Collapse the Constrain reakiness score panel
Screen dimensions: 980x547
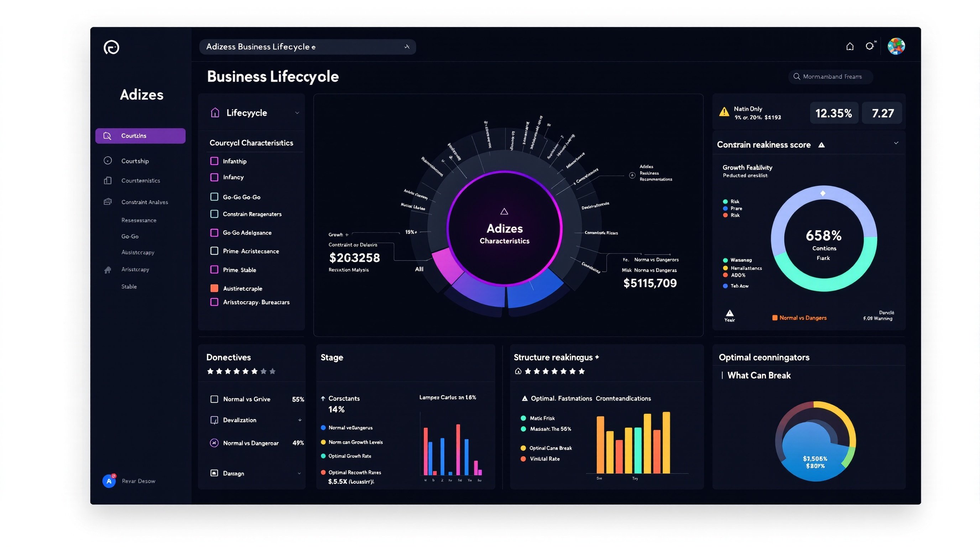[896, 143]
